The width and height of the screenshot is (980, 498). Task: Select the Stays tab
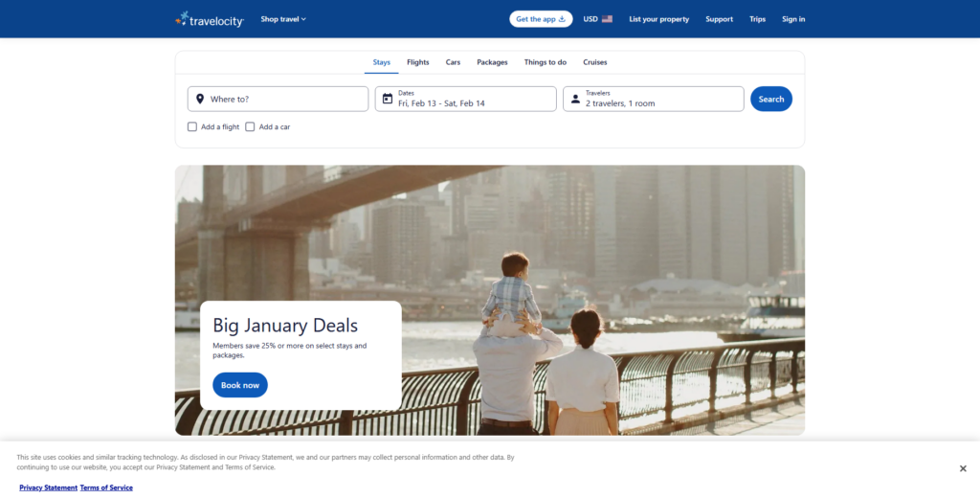[x=381, y=62]
